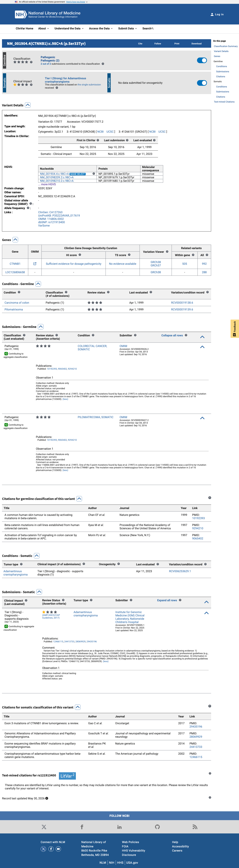Click help icon for somatic citations section

(x=210, y=706)
